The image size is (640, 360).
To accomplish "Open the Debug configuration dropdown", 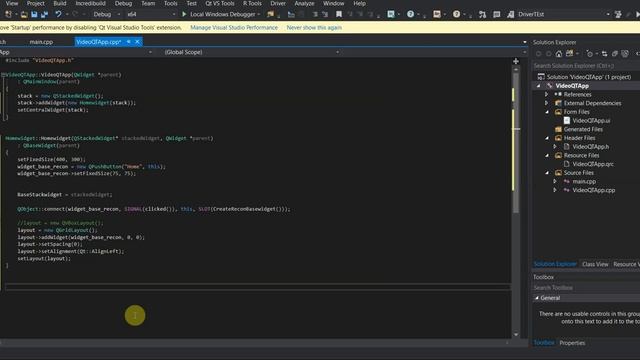I will coord(119,14).
